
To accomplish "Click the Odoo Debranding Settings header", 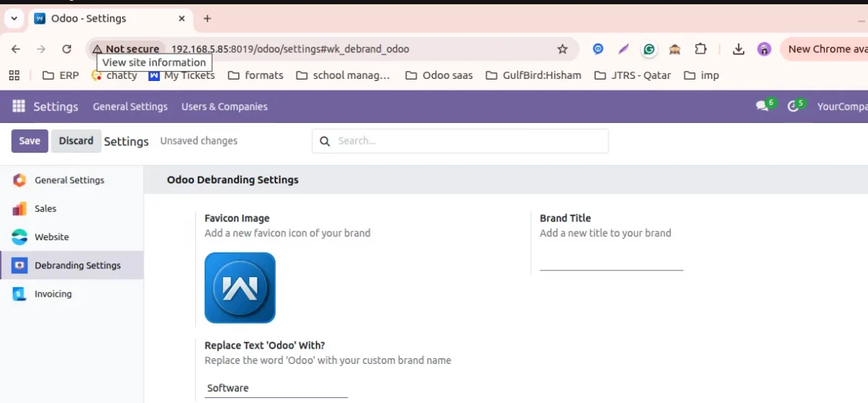I will 233,179.
